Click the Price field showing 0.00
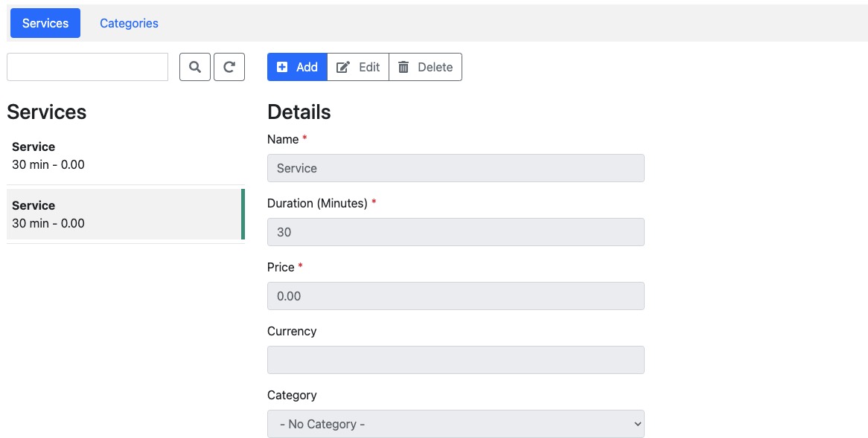Screen dimensions: 868x438 (x=456, y=296)
